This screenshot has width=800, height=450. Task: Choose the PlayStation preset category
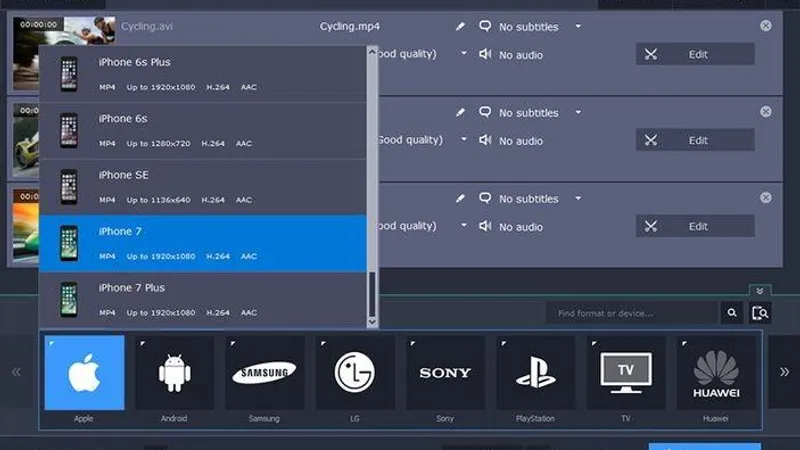click(x=535, y=373)
